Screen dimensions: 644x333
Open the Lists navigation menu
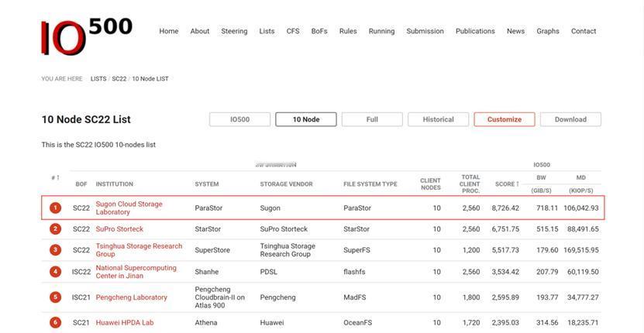[x=267, y=32]
